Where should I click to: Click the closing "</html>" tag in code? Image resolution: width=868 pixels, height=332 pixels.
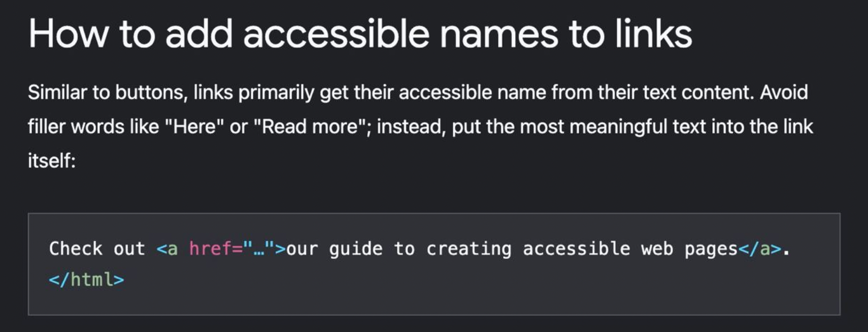point(86,280)
